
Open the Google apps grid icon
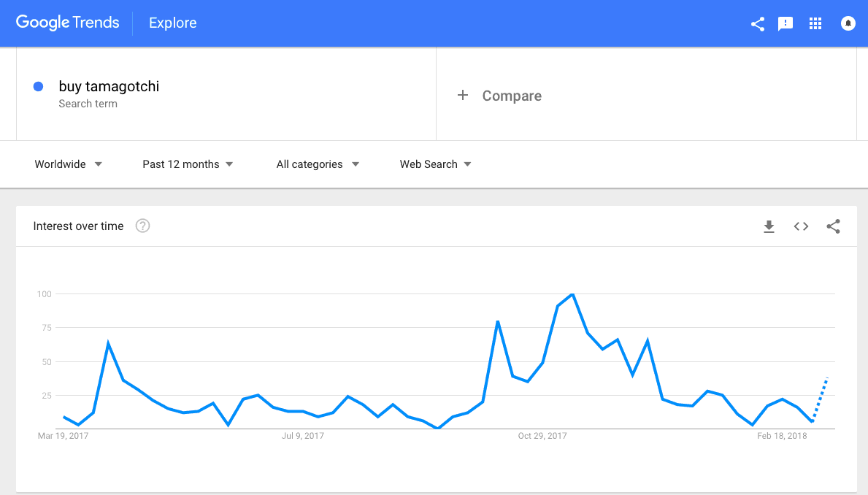pyautogui.click(x=815, y=23)
